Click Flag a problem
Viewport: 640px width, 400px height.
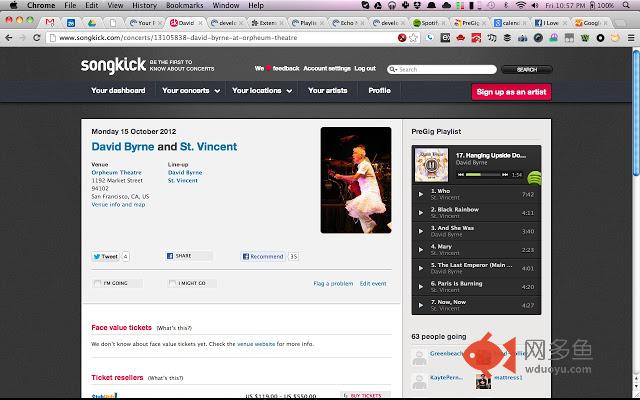pos(333,283)
